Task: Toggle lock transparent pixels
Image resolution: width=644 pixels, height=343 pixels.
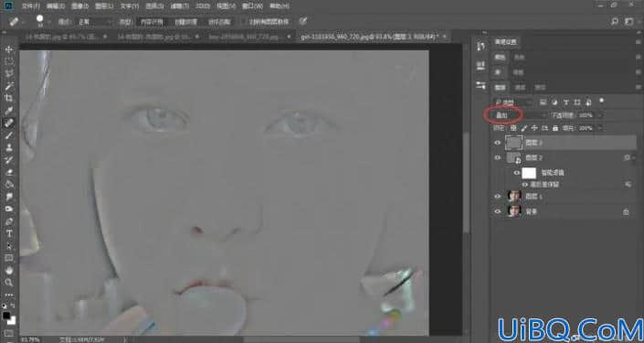Action: [x=513, y=128]
